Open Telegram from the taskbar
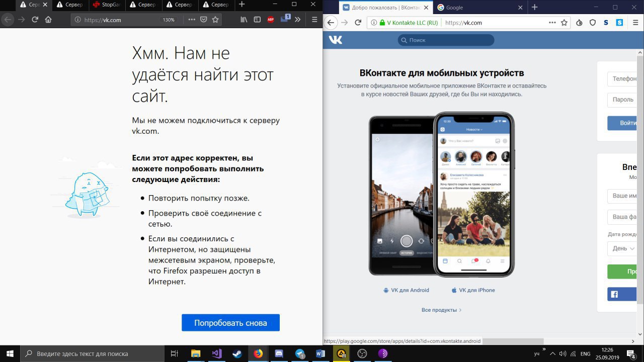This screenshot has width=644, height=362. coord(300,353)
